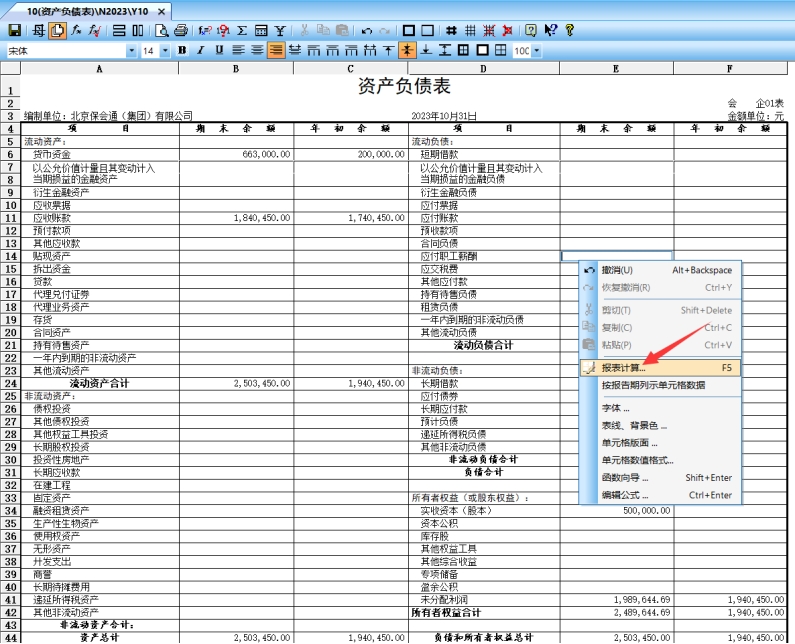
Task: Toggle italic formatting
Action: point(200,50)
